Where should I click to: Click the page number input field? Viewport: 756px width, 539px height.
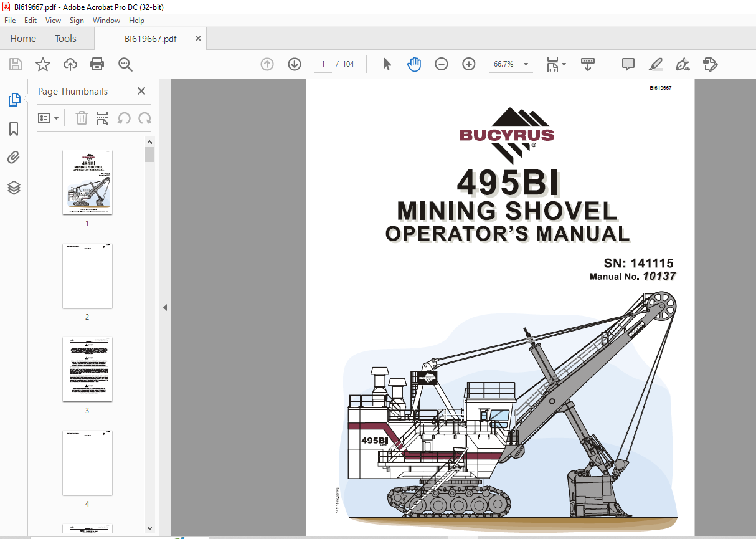(x=323, y=64)
